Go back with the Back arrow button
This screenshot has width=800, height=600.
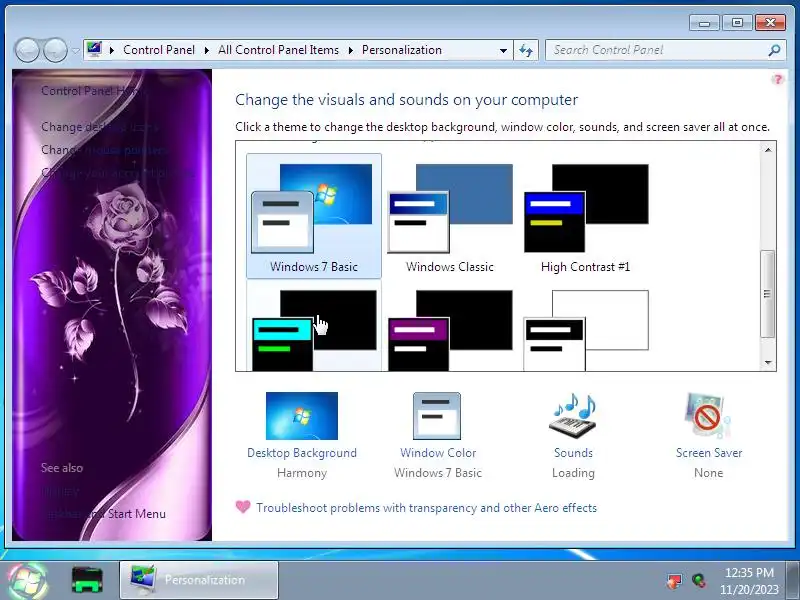pos(27,50)
